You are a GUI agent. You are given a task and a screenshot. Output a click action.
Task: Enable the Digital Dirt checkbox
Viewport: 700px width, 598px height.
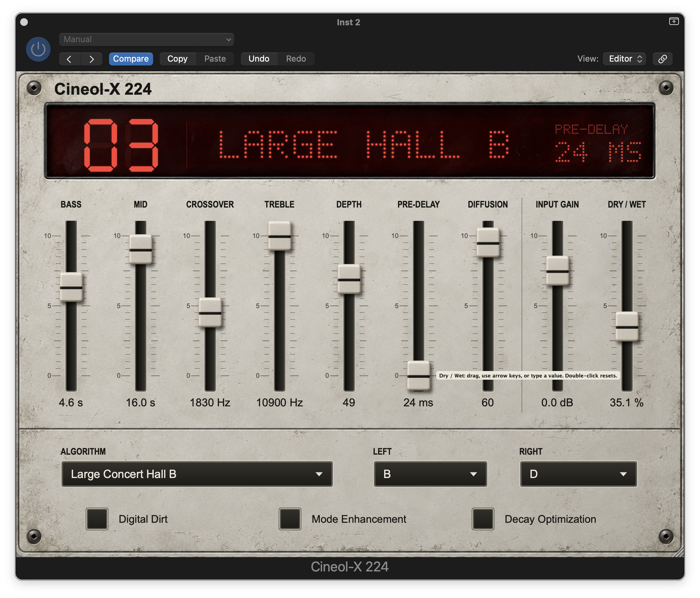click(x=97, y=519)
